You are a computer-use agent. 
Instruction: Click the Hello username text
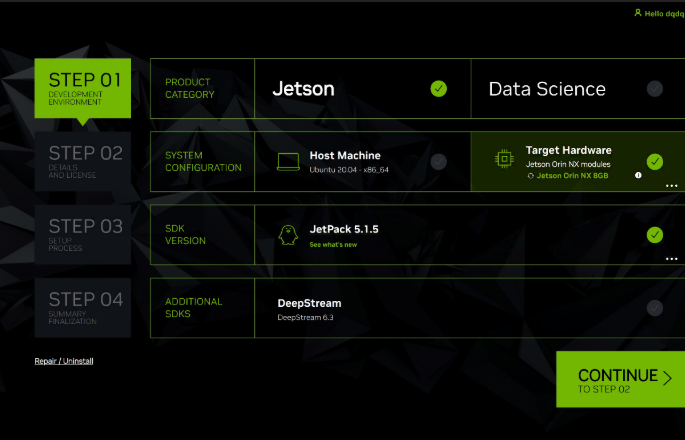(664, 14)
